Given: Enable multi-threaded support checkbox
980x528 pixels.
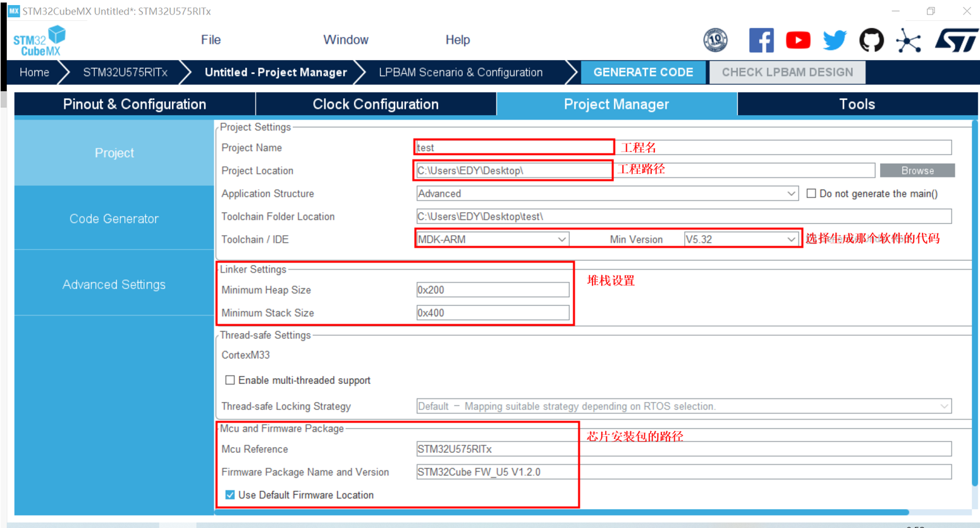Looking at the screenshot, I should [230, 380].
